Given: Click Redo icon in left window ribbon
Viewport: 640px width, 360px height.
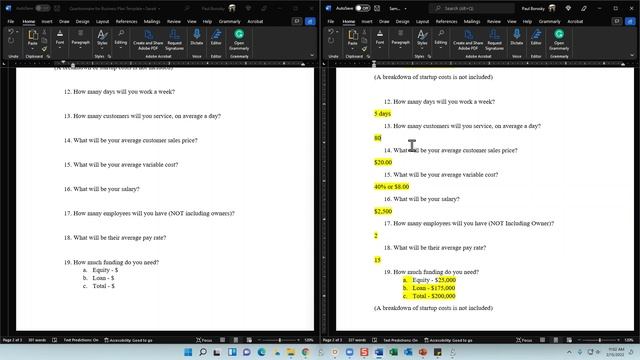Looking at the screenshot, I should point(11,40).
